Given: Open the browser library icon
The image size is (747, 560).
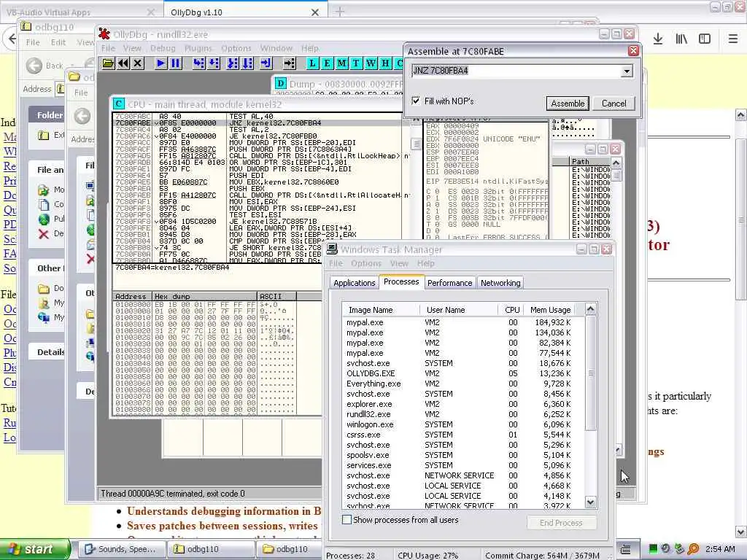Looking at the screenshot, I should click(x=681, y=39).
